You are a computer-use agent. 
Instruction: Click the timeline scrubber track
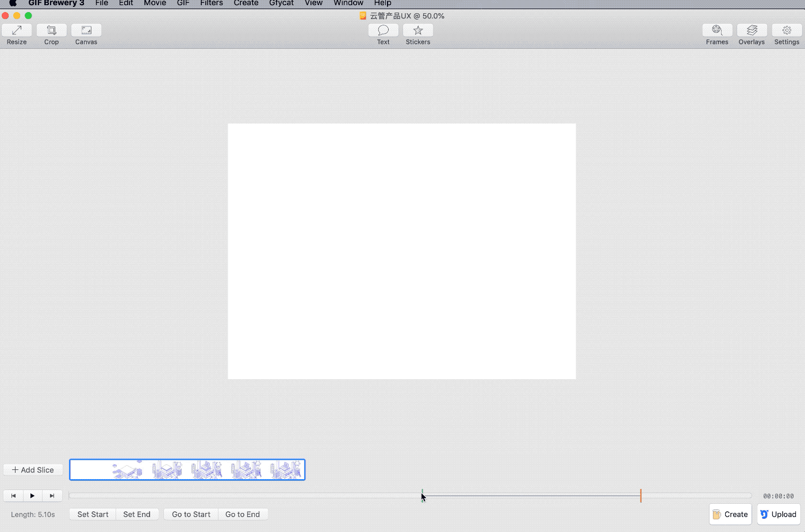point(410,496)
